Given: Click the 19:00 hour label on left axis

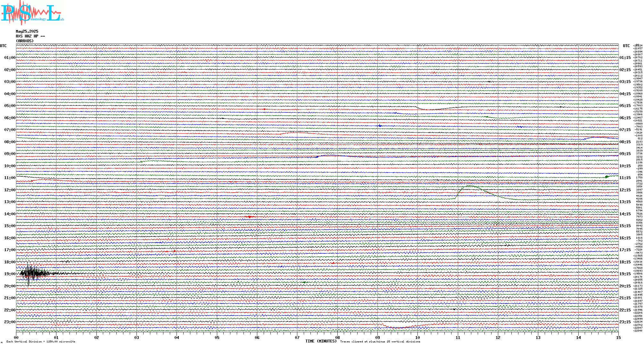Looking at the screenshot, I should [x=10, y=274].
